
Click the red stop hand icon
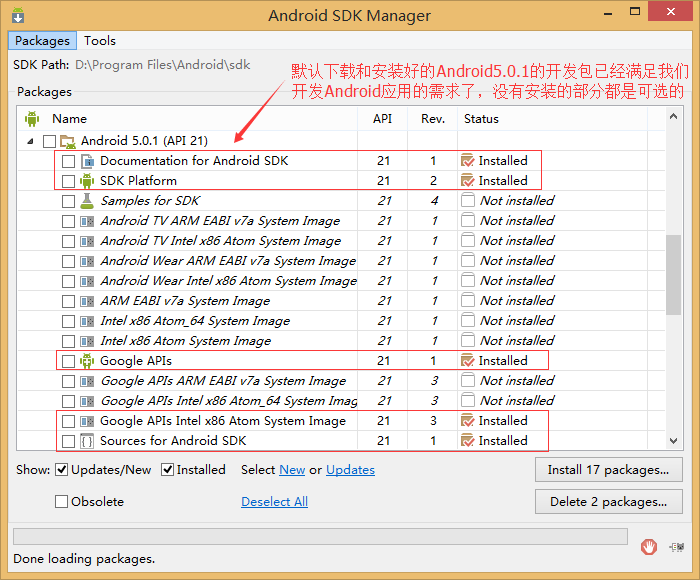pyautogui.click(x=649, y=547)
